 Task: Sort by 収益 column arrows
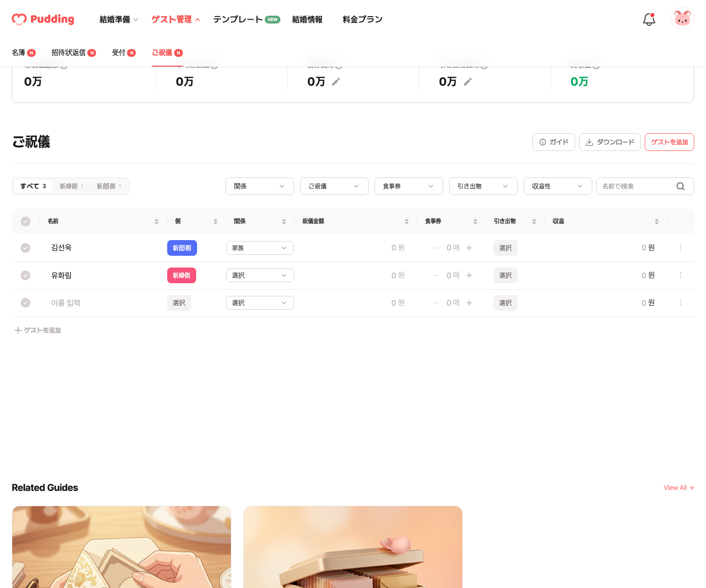click(656, 221)
